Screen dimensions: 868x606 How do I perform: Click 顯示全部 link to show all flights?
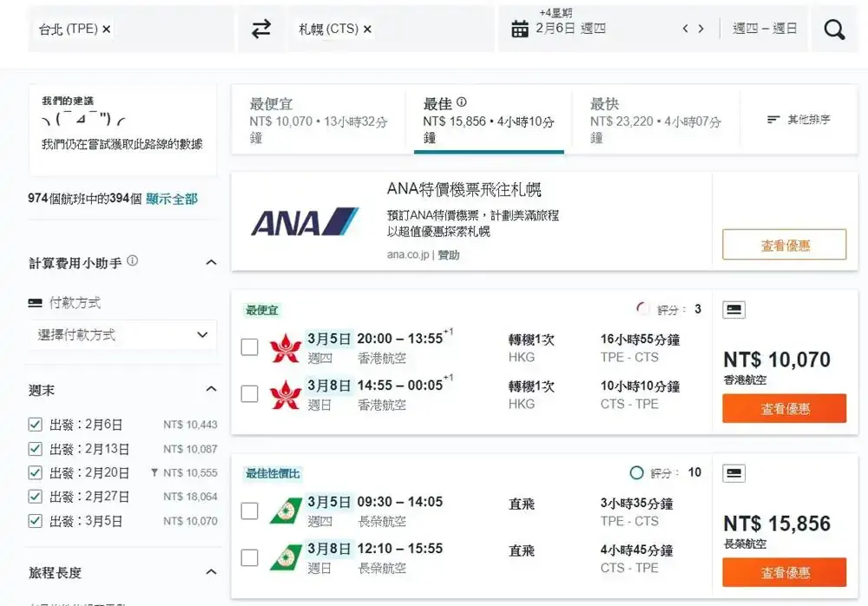pos(172,199)
